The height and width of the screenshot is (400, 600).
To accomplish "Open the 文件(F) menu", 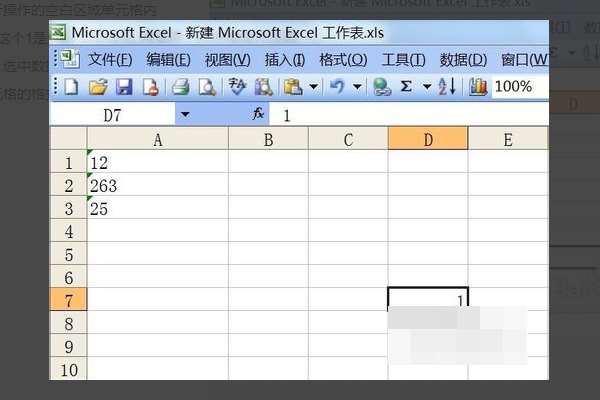I will 110,60.
